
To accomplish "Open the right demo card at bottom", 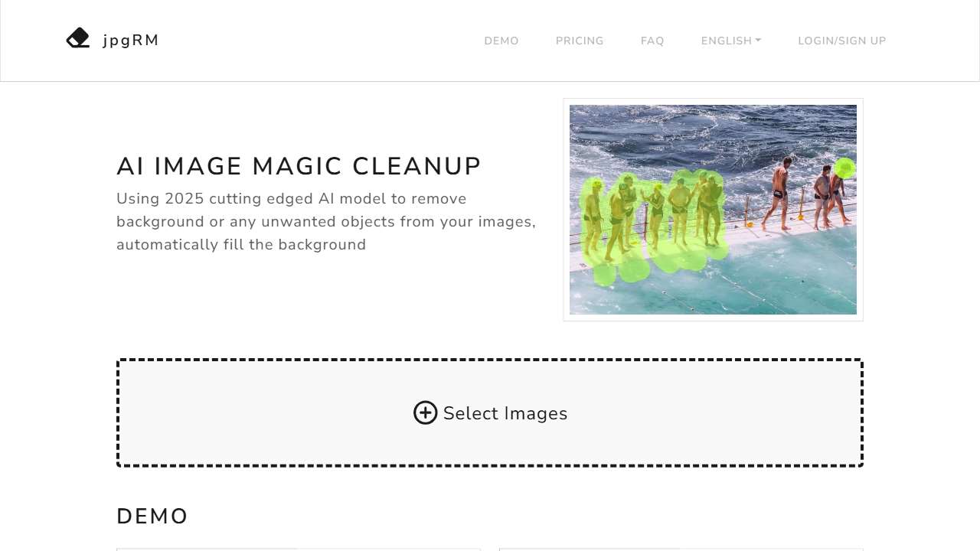I will [x=681, y=549].
